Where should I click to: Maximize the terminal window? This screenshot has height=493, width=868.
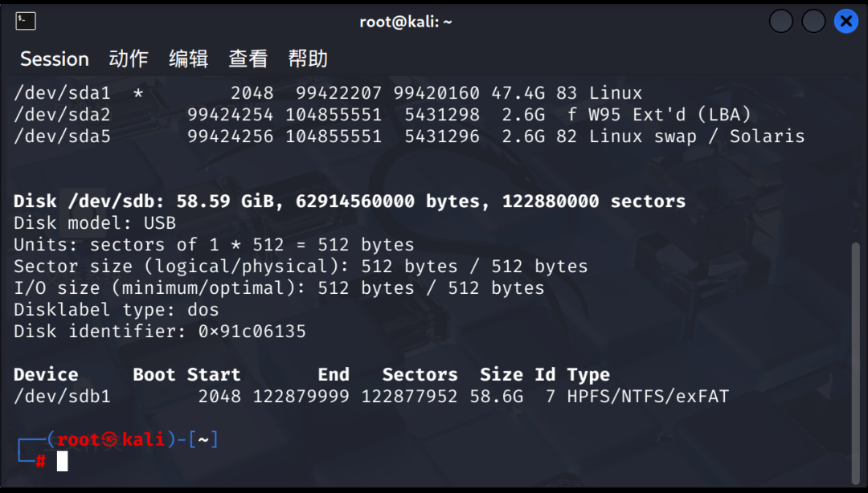tap(813, 22)
